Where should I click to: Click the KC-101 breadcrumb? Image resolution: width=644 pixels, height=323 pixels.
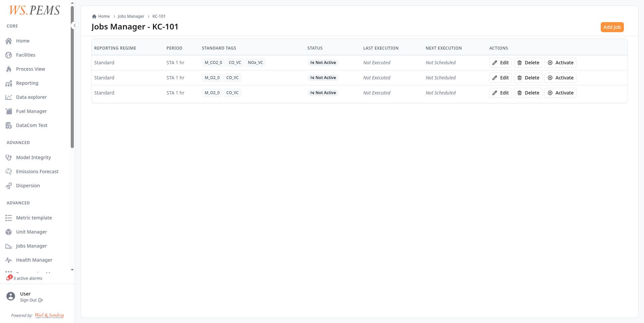click(x=159, y=16)
